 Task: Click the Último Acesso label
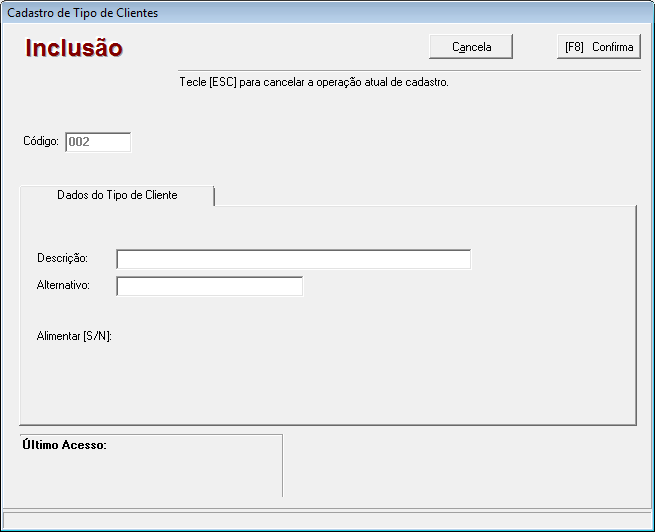[x=64, y=445]
